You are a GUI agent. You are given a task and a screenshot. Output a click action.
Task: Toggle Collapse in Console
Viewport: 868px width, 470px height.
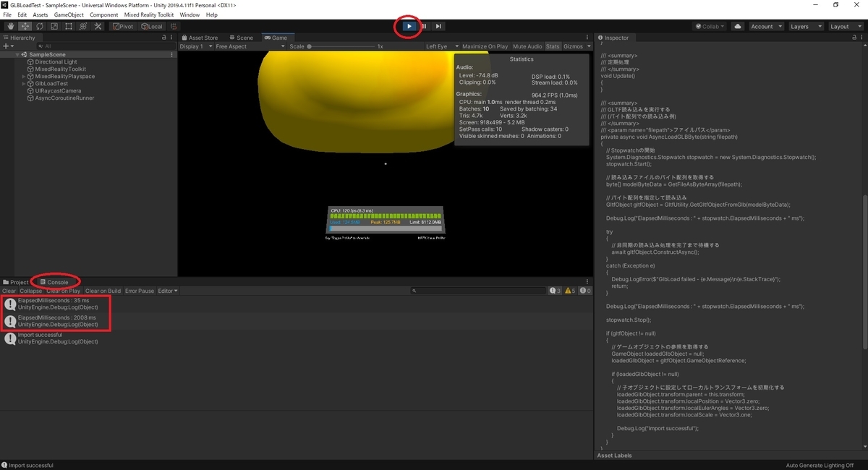coord(31,291)
